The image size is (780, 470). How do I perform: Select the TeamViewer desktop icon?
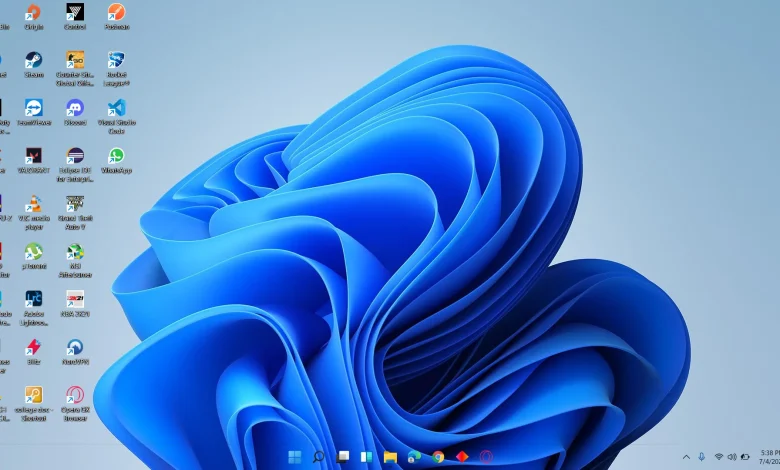tap(33, 112)
